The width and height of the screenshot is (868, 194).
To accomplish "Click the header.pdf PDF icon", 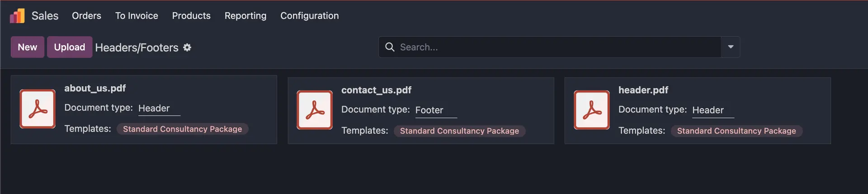I will [592, 110].
